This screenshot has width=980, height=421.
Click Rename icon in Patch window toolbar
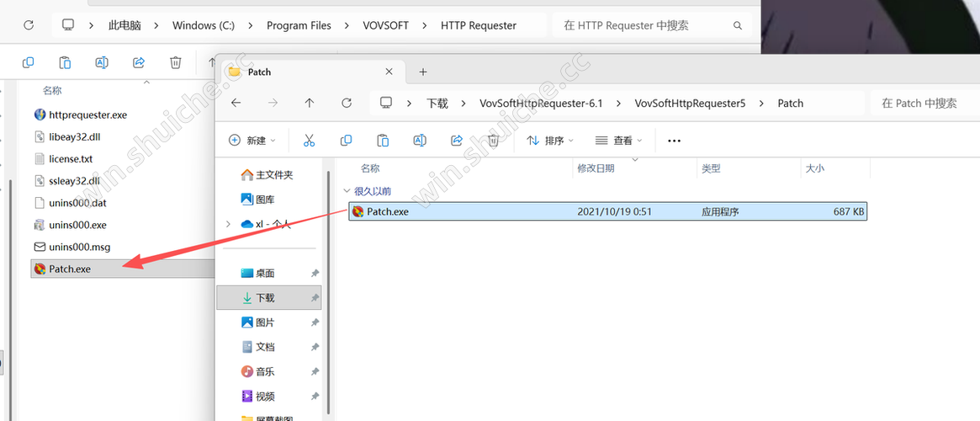[420, 140]
